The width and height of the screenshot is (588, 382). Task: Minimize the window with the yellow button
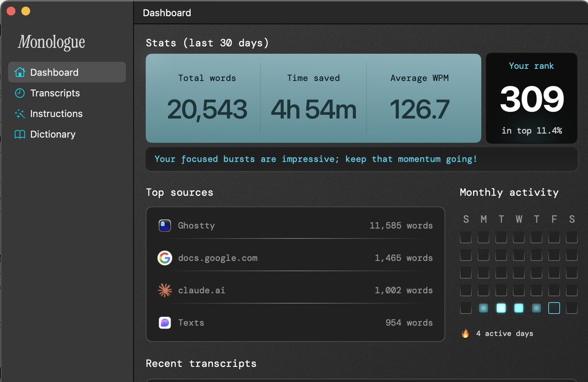click(x=26, y=11)
